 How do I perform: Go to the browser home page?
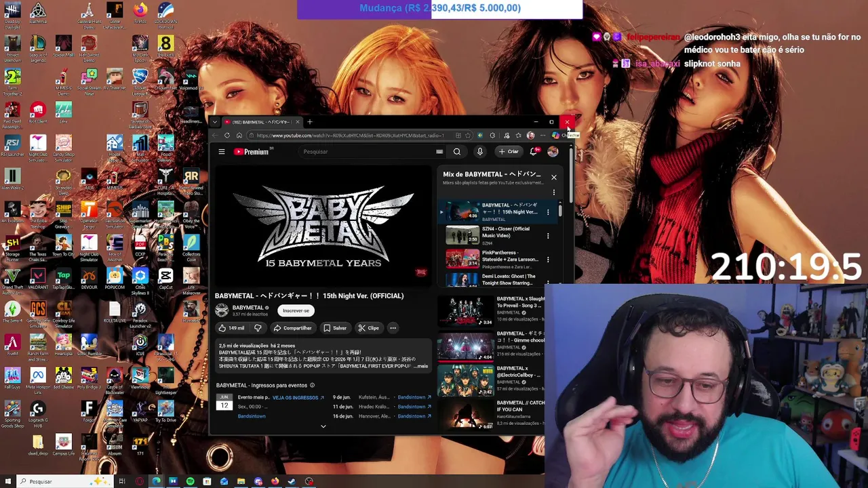click(239, 136)
